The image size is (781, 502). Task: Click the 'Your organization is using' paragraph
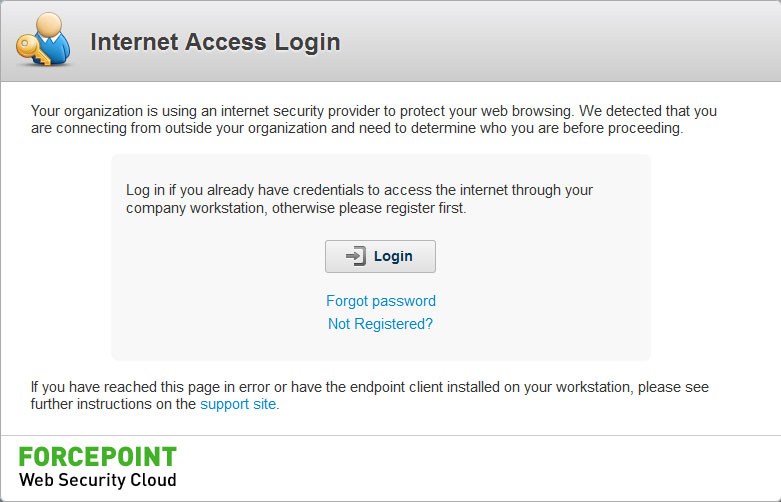tap(374, 119)
